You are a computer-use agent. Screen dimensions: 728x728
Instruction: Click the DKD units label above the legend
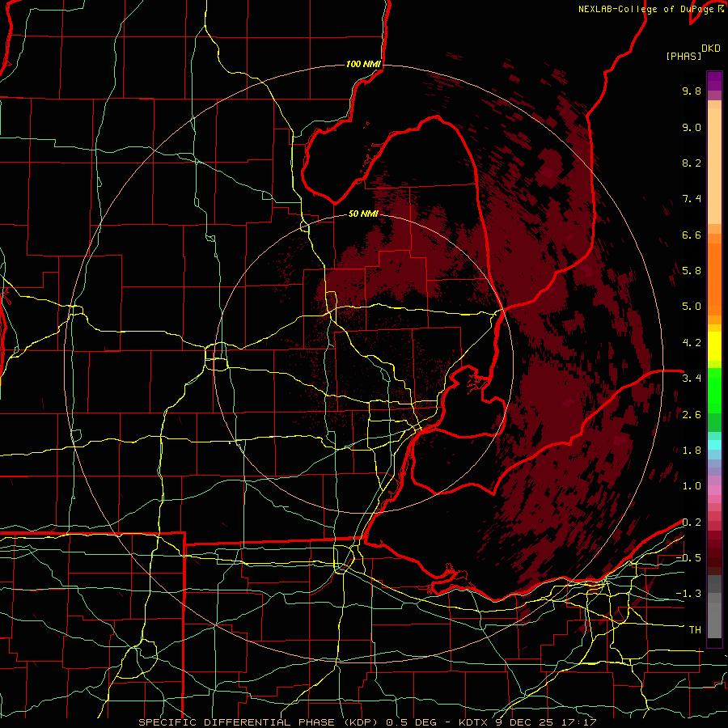(x=711, y=49)
